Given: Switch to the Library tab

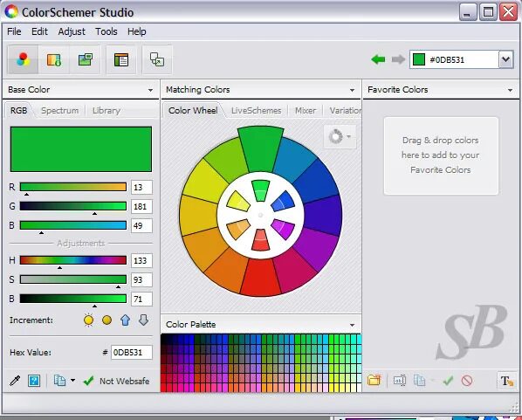Looking at the screenshot, I should point(106,111).
